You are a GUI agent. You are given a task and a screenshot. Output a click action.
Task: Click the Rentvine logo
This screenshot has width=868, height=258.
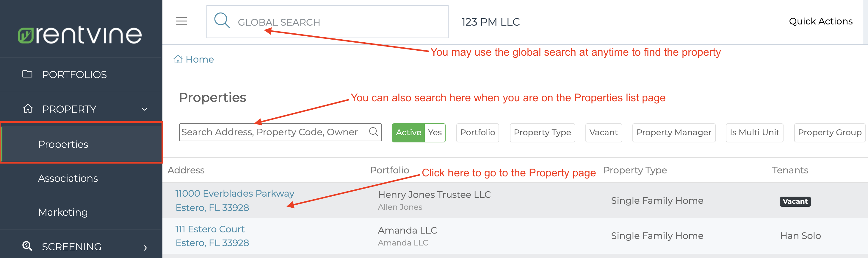pyautogui.click(x=80, y=35)
